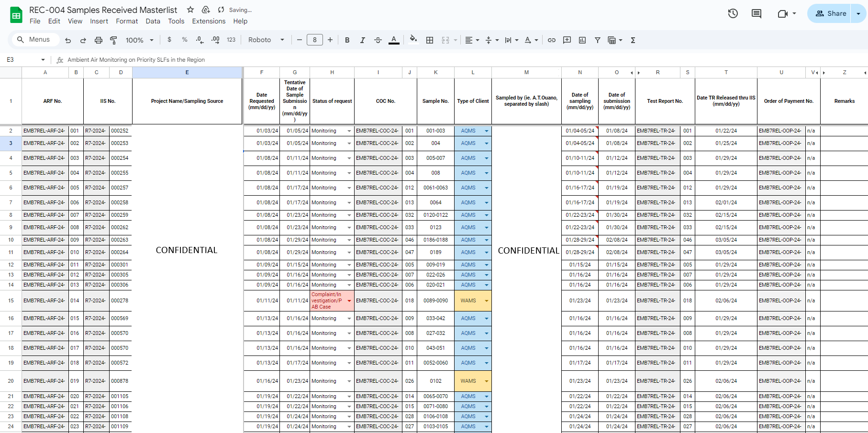The height and width of the screenshot is (433, 868).
Task: Star the REC-004 Samples Received Masterlist document
Action: tap(190, 10)
